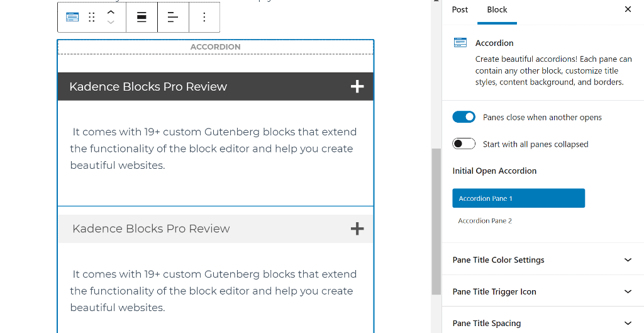Click the editor vertical scrollbar thumb
The height and width of the screenshot is (333, 644).
(436, 220)
